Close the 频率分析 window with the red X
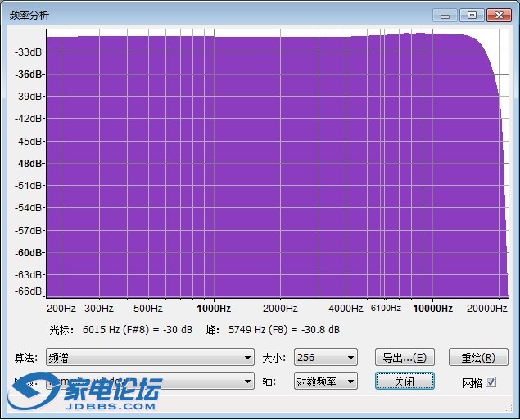The height and width of the screenshot is (420, 520). click(499, 16)
